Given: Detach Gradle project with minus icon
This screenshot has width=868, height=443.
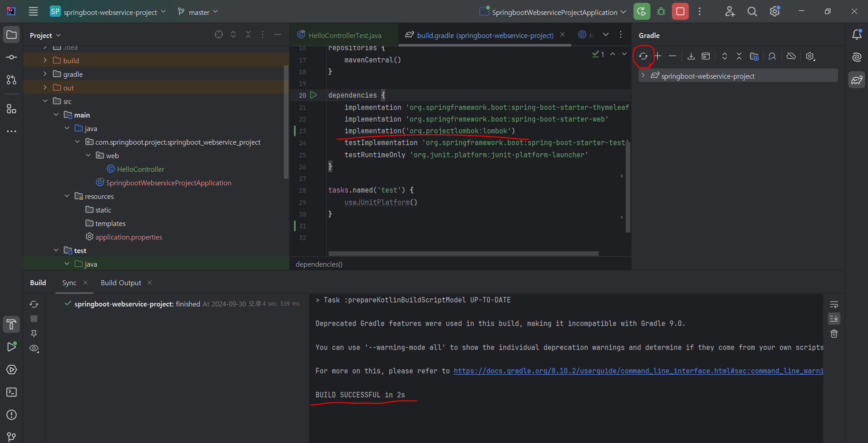Looking at the screenshot, I should pyautogui.click(x=673, y=56).
